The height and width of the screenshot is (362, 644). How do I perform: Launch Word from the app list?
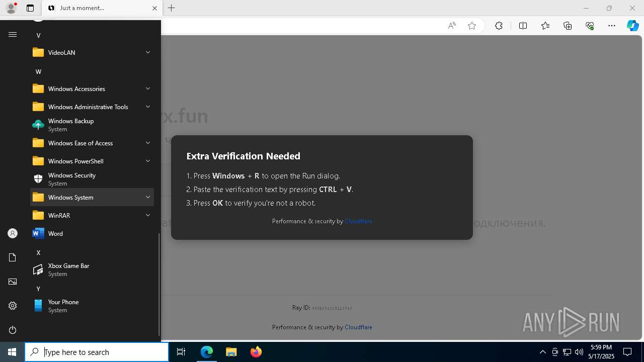click(x=92, y=233)
